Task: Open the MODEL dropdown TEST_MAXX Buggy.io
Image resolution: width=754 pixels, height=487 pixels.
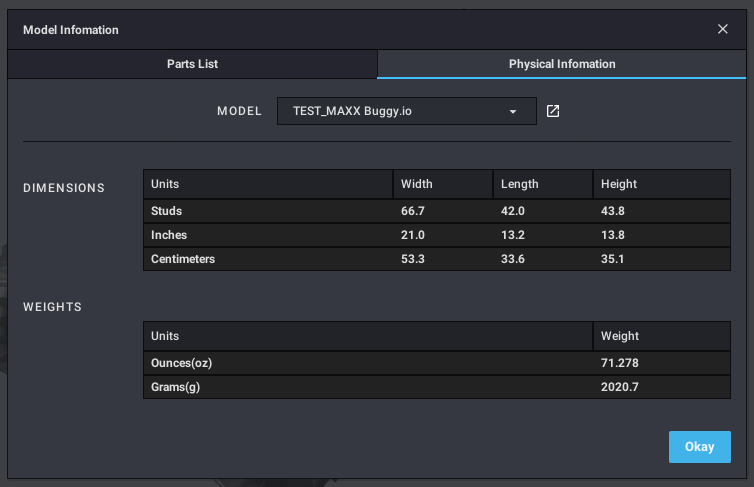Action: pos(407,111)
